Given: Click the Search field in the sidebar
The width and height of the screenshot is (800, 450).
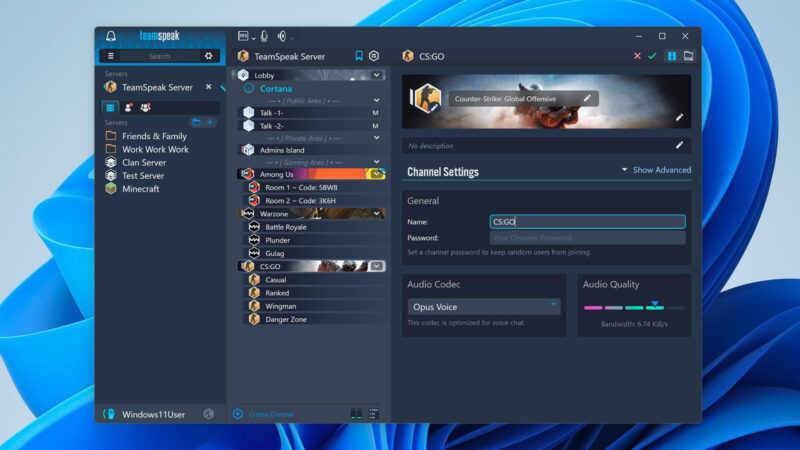Looking at the screenshot, I should [159, 56].
